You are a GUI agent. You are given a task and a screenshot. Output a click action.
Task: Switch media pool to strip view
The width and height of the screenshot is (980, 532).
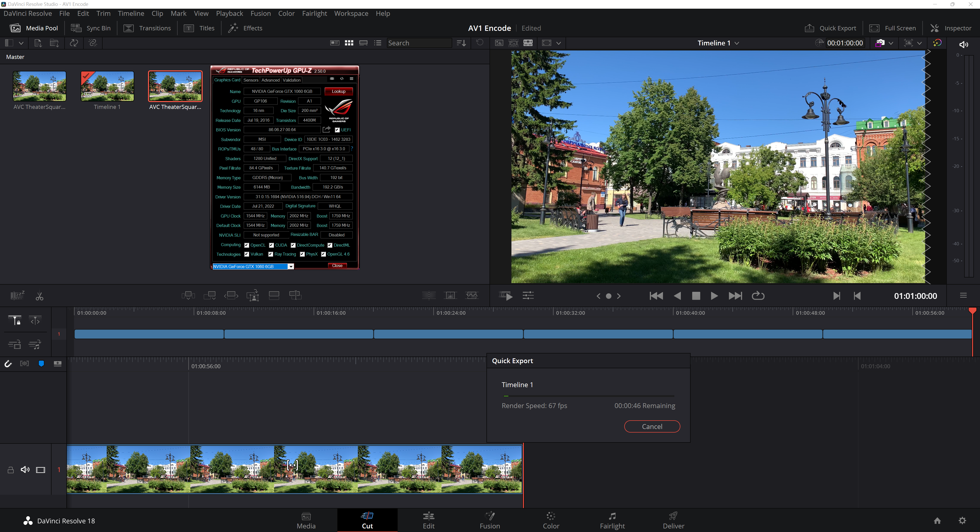(363, 43)
